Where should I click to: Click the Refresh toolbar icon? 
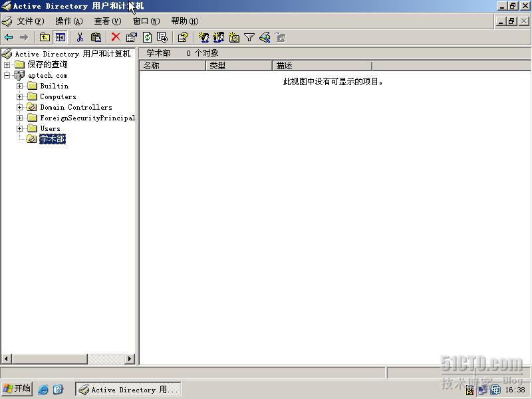point(147,37)
